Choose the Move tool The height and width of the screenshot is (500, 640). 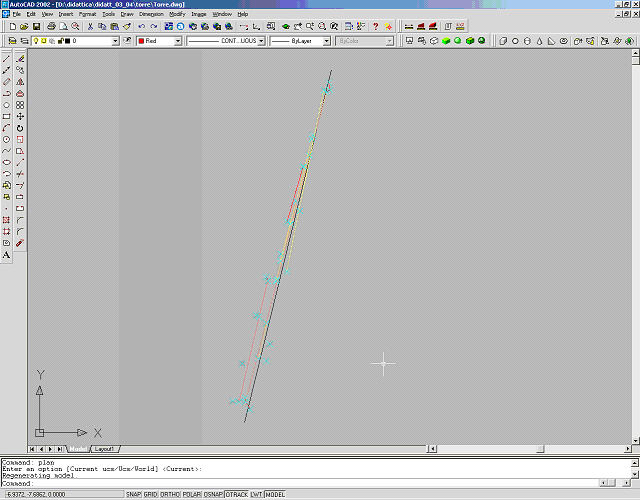20,117
